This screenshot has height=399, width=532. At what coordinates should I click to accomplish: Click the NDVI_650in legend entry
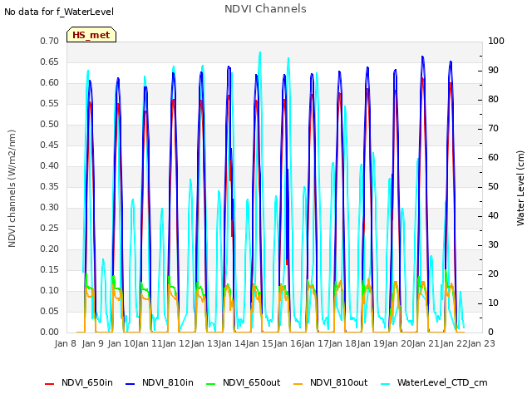pyautogui.click(x=79, y=382)
